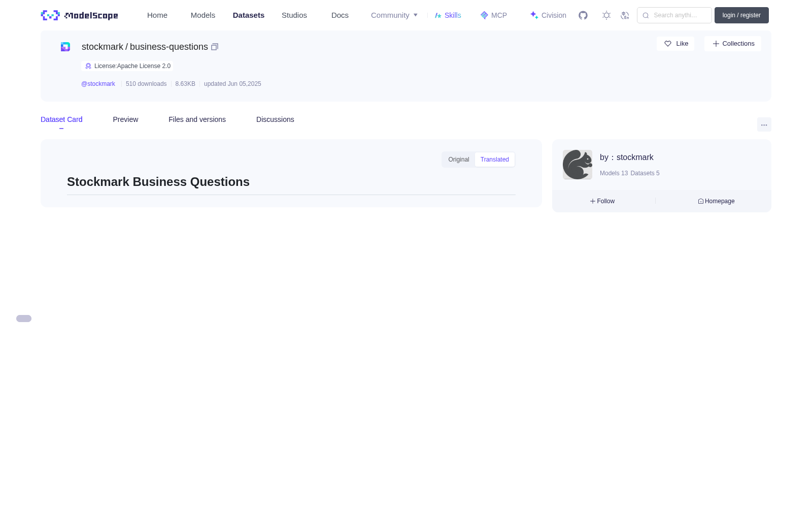Click the Datasets 5 count
Screen dimensions: 812x508
click(x=645, y=173)
